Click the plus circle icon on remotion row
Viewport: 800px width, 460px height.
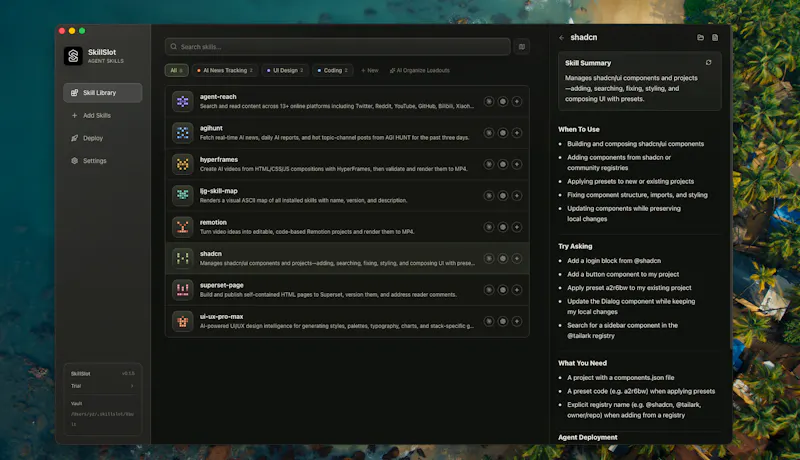[x=517, y=227]
